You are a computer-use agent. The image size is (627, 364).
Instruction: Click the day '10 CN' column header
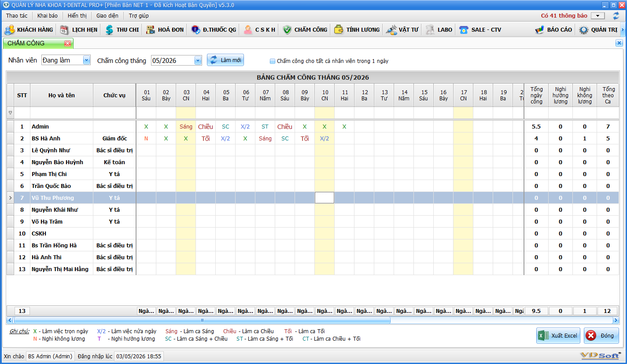[x=325, y=95]
